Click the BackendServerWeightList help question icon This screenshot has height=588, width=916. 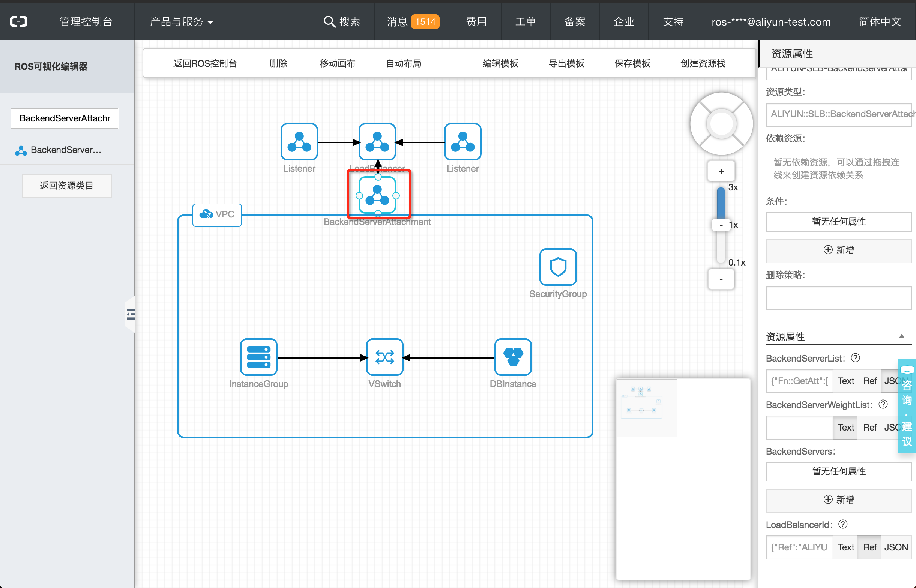(x=883, y=404)
